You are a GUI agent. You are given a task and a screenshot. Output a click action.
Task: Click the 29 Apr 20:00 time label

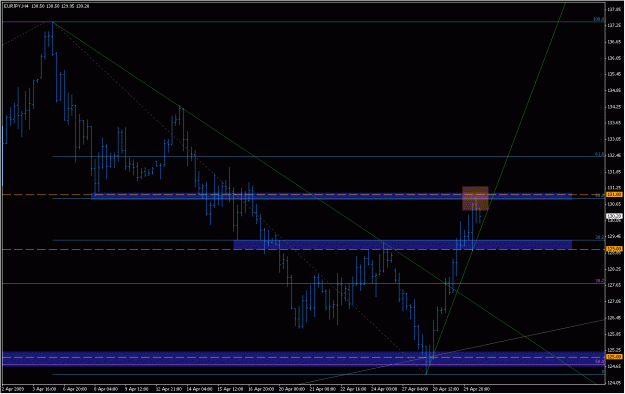coord(477,389)
